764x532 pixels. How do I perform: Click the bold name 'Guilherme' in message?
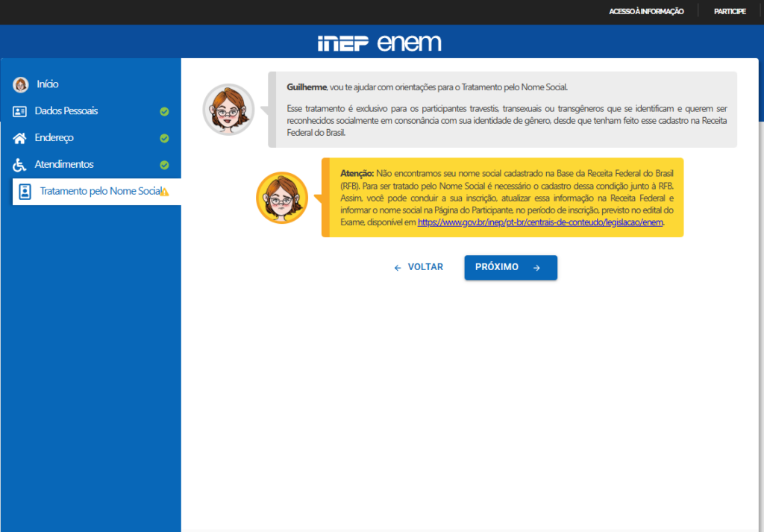click(307, 87)
